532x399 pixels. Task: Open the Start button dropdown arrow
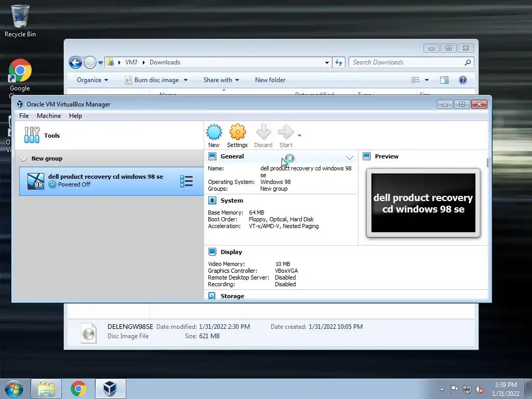click(299, 136)
